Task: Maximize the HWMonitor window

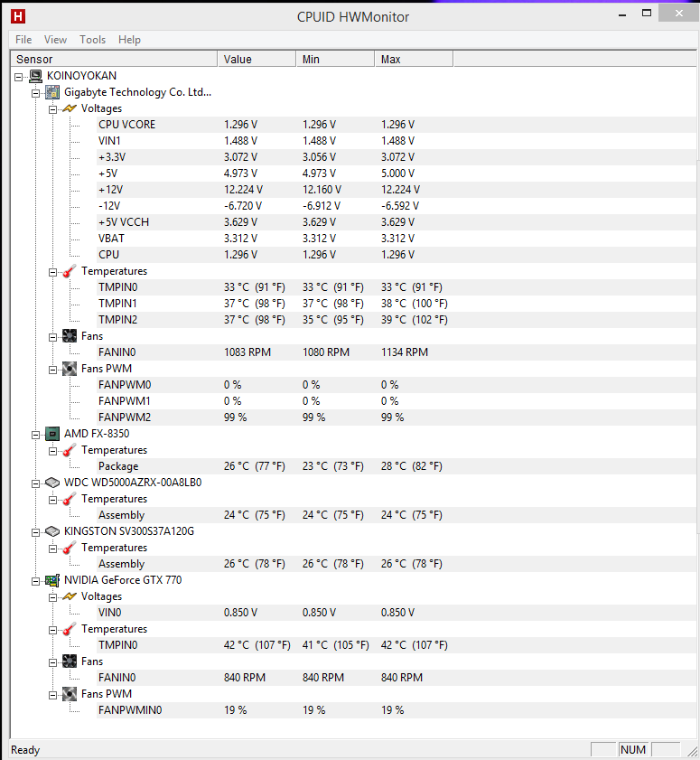Action: pos(646,13)
